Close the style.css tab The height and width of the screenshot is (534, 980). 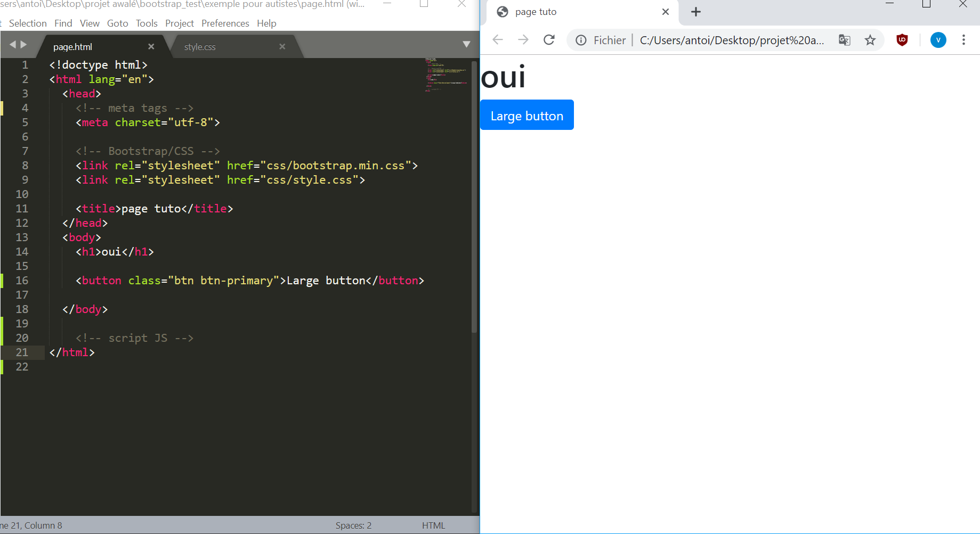(282, 47)
